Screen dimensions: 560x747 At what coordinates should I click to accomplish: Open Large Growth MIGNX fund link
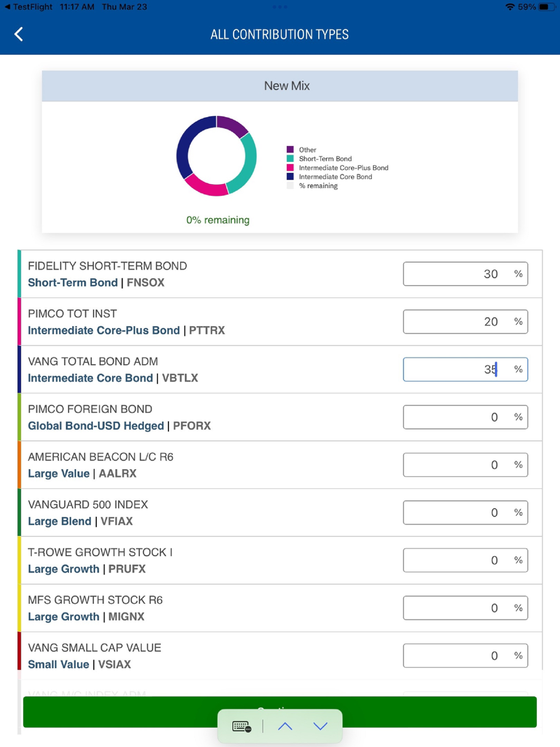[x=86, y=617]
